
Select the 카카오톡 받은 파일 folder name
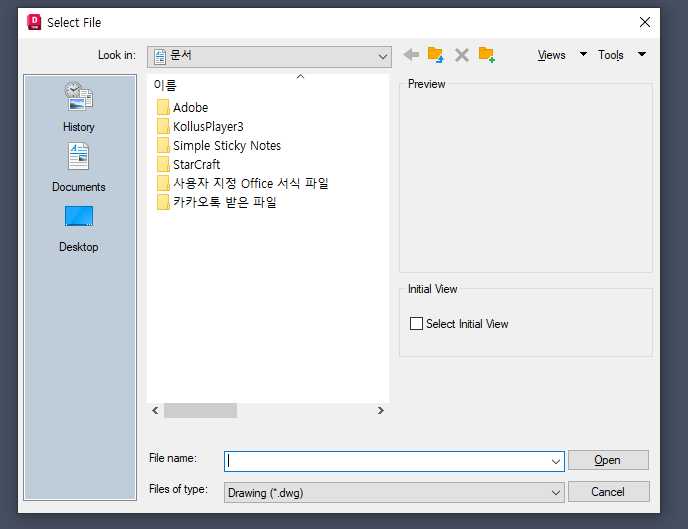tap(225, 202)
